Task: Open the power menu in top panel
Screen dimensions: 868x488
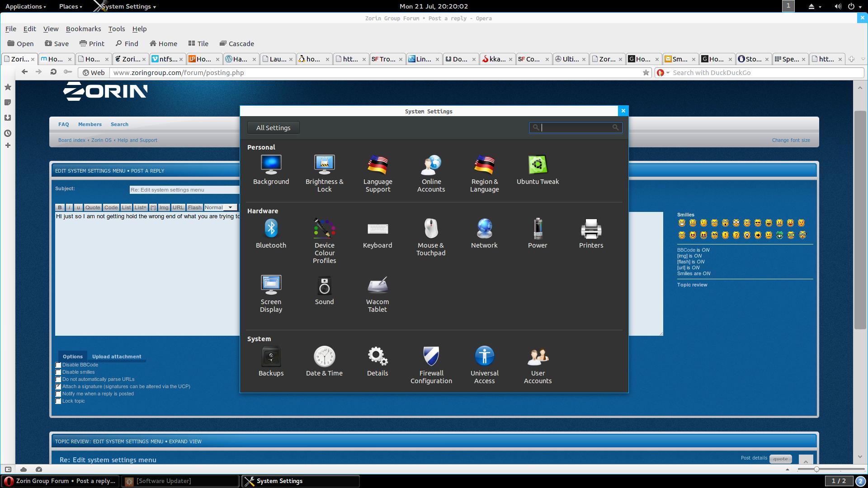Action: (854, 6)
